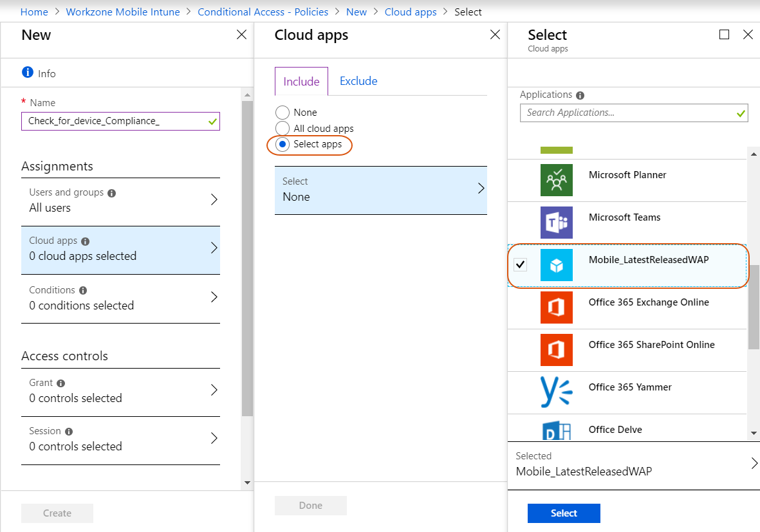Maximize the Select panel
The width and height of the screenshot is (760, 532).
(724, 34)
